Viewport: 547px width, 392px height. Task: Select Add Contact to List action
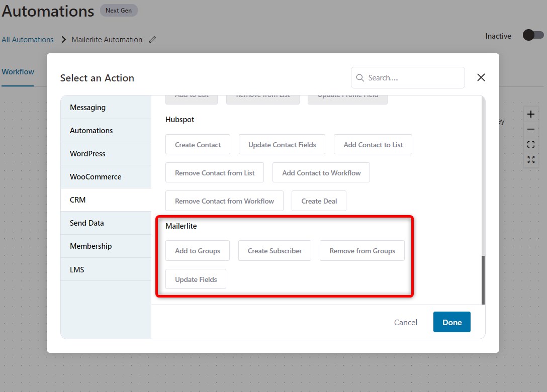pyautogui.click(x=373, y=144)
